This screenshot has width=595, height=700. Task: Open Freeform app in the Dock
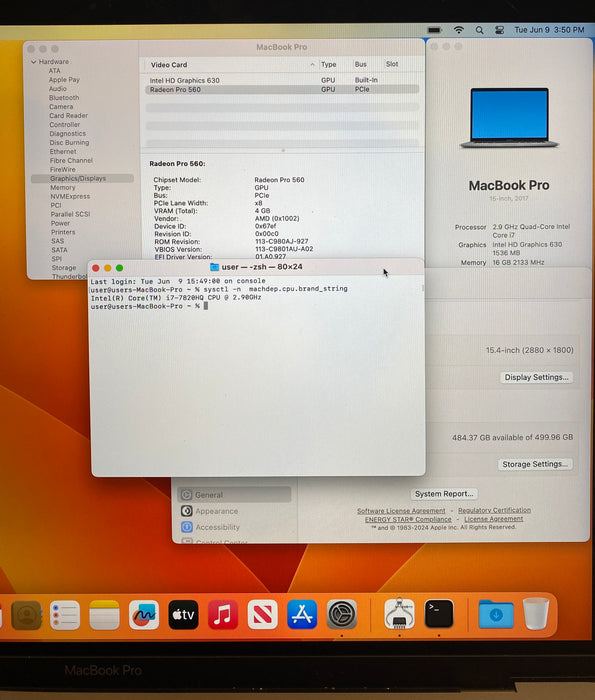tap(143, 615)
